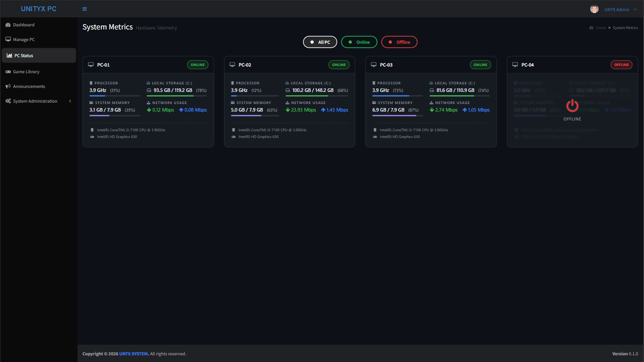This screenshot has height=362, width=644.
Task: Open Manage PC in the sidebar
Action: [39, 39]
